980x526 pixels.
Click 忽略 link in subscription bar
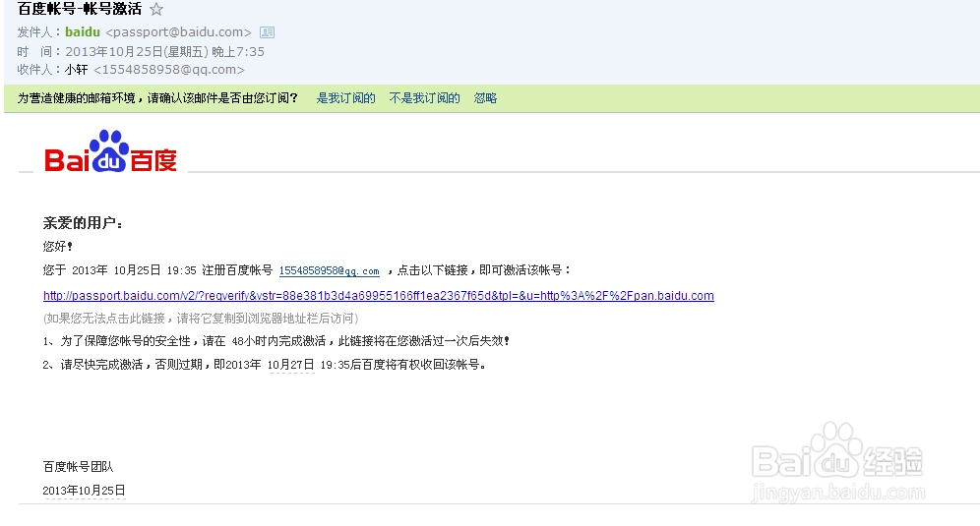(x=485, y=98)
